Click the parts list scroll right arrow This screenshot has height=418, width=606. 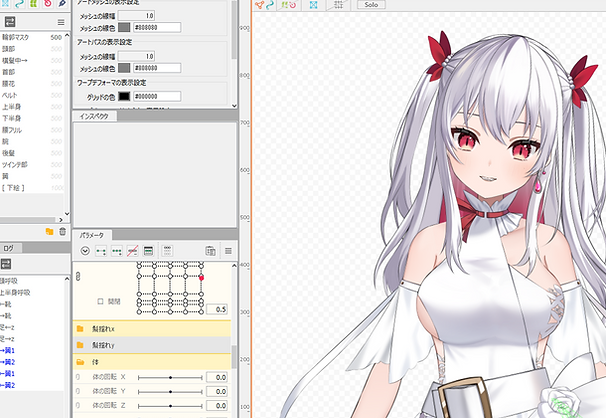click(61, 220)
